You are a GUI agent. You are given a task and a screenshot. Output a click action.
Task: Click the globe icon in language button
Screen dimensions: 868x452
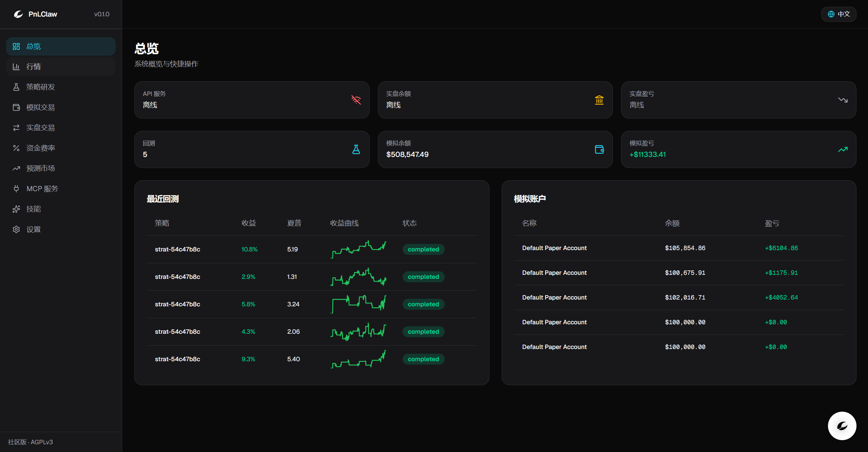click(x=831, y=14)
